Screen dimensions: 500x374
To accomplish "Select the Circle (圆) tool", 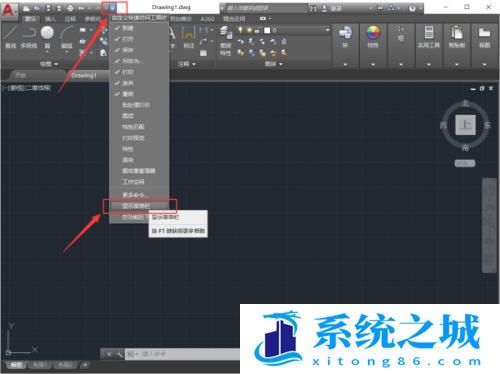I will click(47, 37).
